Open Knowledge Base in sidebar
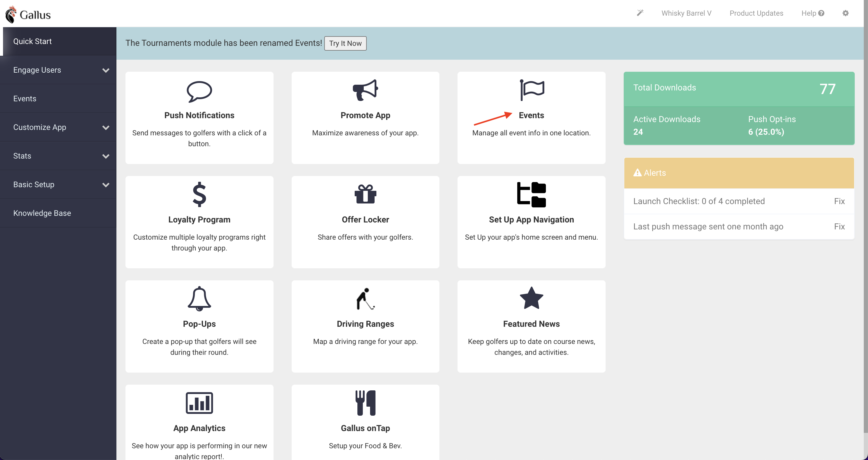The image size is (868, 460). click(x=42, y=213)
